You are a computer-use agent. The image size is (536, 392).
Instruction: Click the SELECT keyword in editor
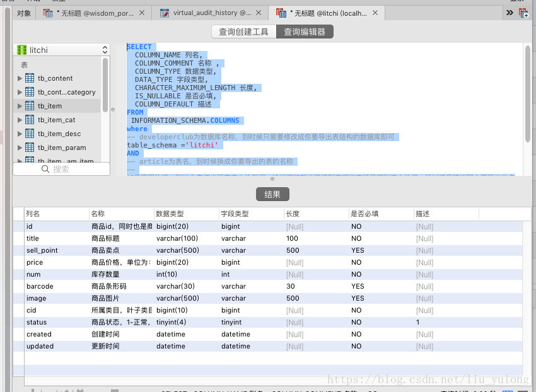pyautogui.click(x=139, y=47)
